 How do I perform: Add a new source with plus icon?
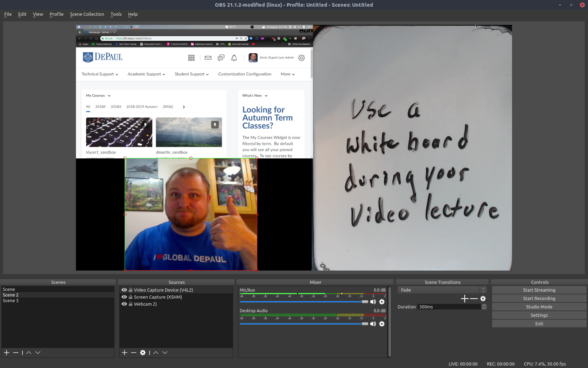(x=125, y=353)
